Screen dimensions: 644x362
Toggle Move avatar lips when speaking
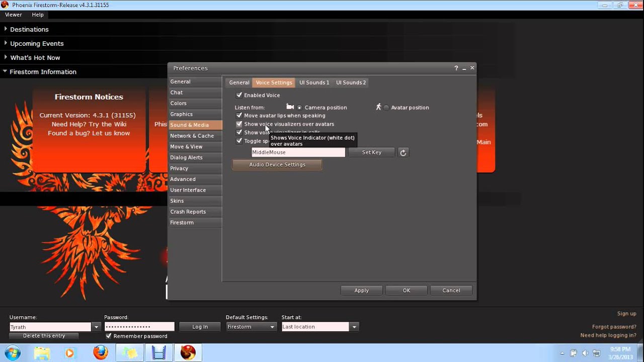click(x=239, y=116)
